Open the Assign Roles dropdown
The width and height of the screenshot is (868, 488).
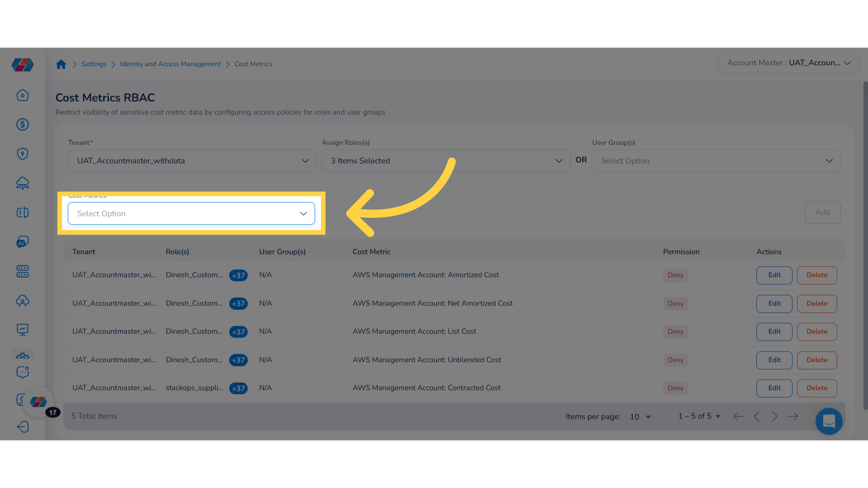446,161
